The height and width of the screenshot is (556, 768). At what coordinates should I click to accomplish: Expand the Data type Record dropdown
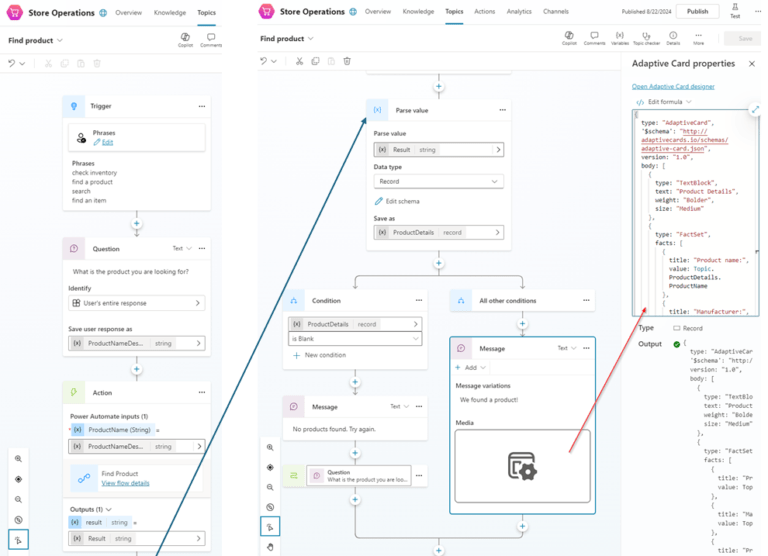coord(438,181)
